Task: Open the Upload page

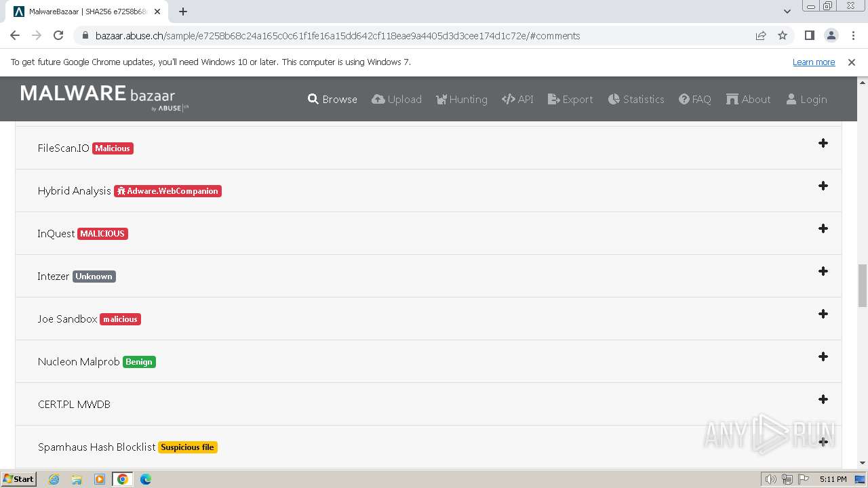Action: coord(397,99)
